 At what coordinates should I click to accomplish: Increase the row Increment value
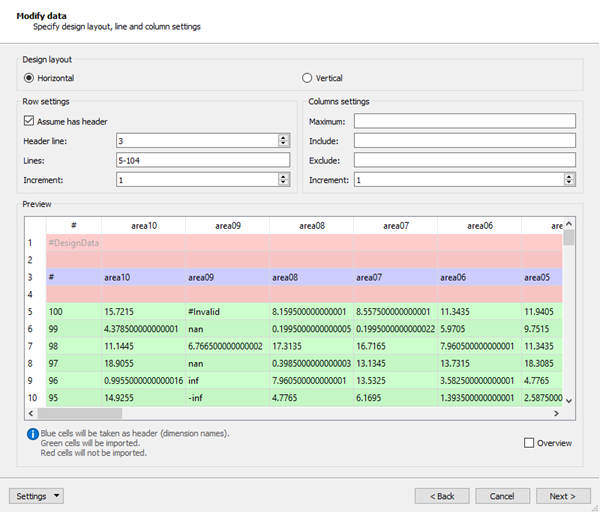coord(283,176)
